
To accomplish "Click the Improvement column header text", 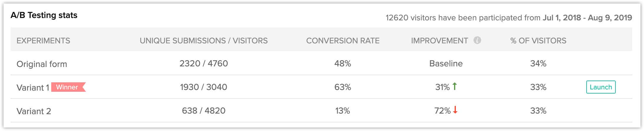I will pyautogui.click(x=439, y=41).
